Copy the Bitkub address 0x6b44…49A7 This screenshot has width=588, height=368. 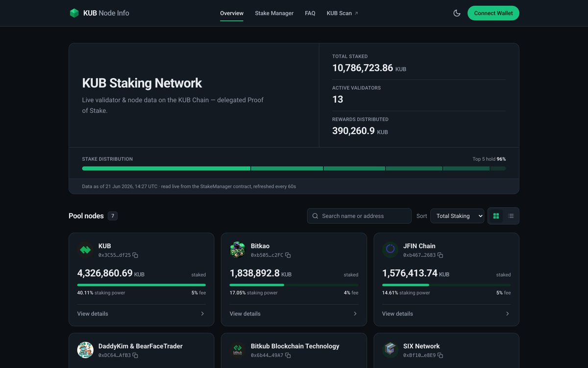288,355
